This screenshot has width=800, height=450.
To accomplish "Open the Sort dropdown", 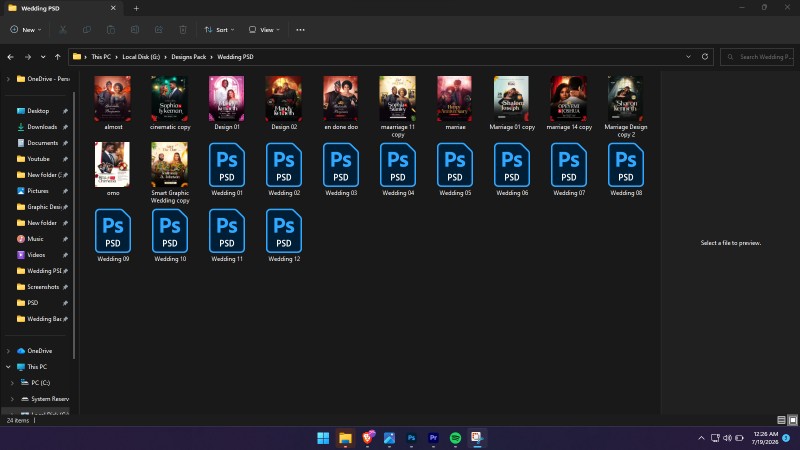I will 219,30.
